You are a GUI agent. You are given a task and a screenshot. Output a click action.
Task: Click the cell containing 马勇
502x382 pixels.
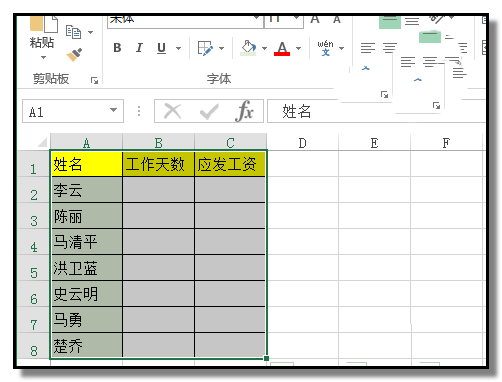click(x=87, y=320)
